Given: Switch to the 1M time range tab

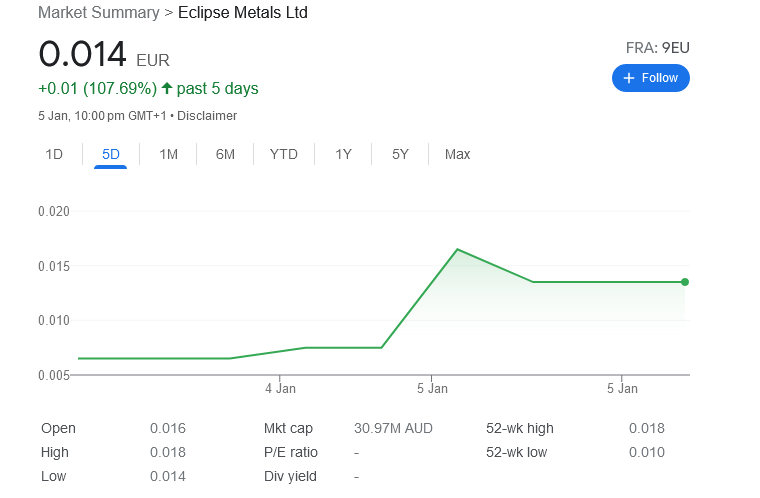Looking at the screenshot, I should [168, 154].
